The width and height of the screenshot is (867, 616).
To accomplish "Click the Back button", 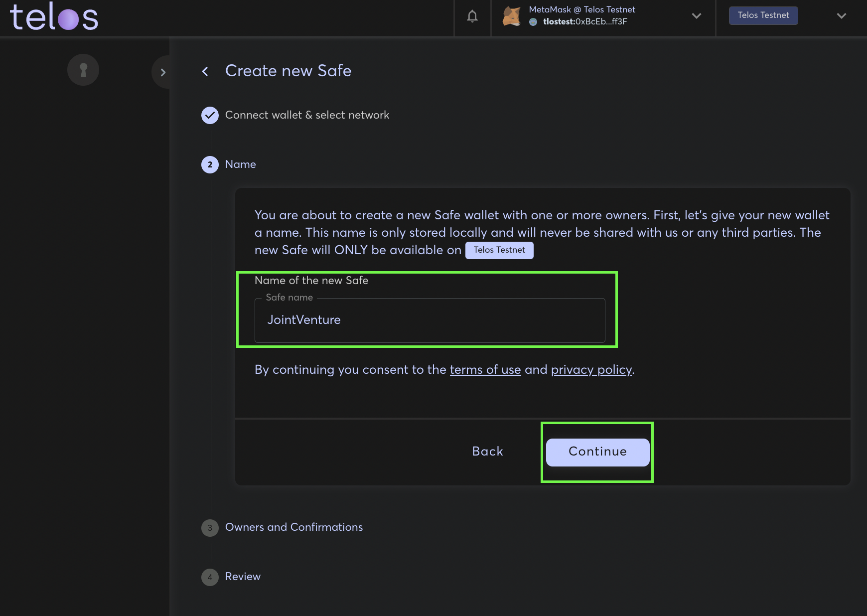I will pos(487,452).
